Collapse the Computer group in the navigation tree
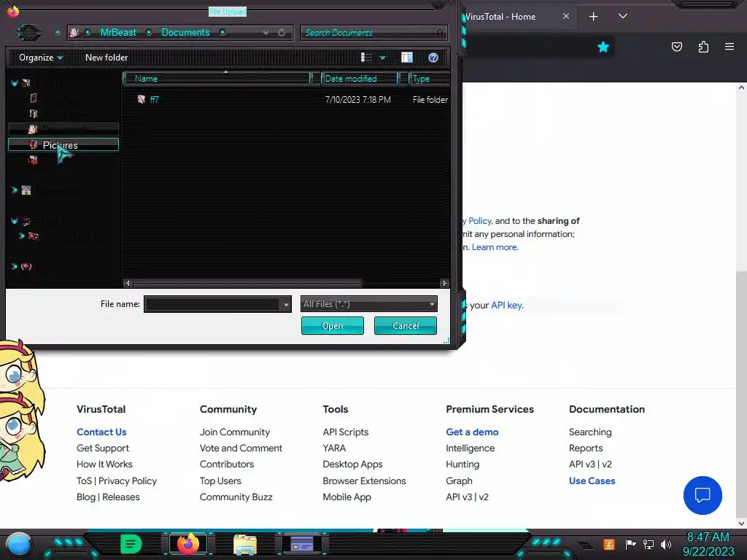The height and width of the screenshot is (560, 747). point(15,221)
